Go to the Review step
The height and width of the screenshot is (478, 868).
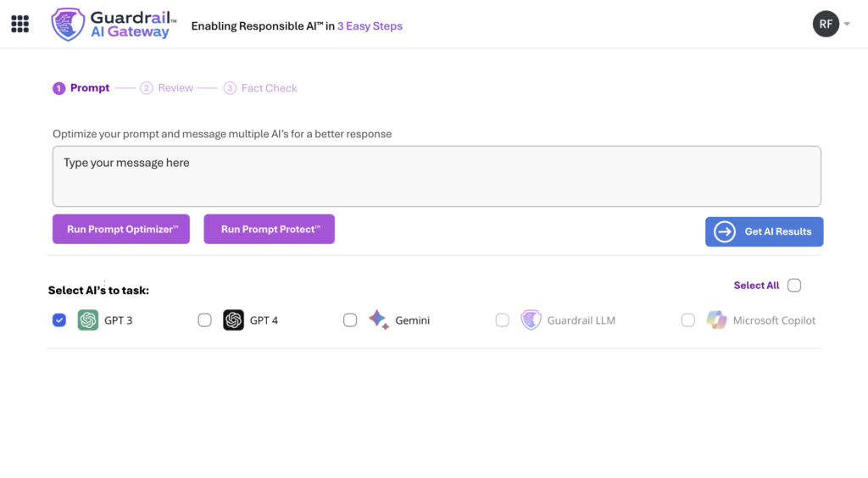coord(167,88)
